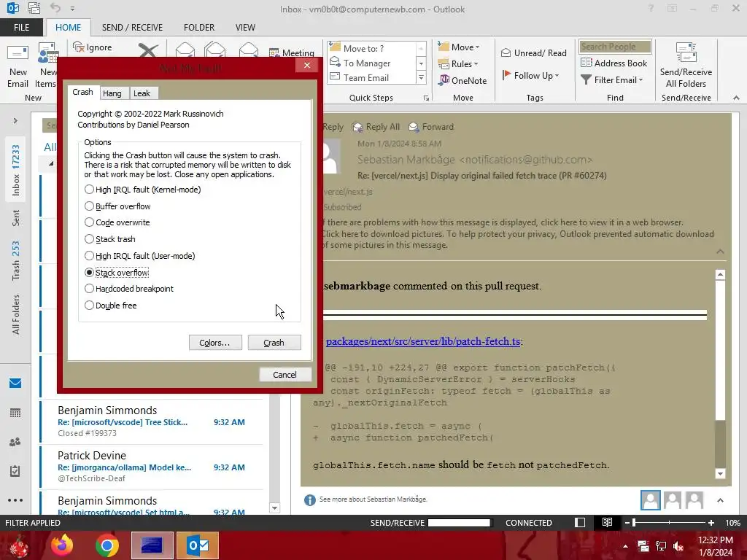Open the Address Book
Viewport: 747px width, 560px height.
pyautogui.click(x=614, y=63)
